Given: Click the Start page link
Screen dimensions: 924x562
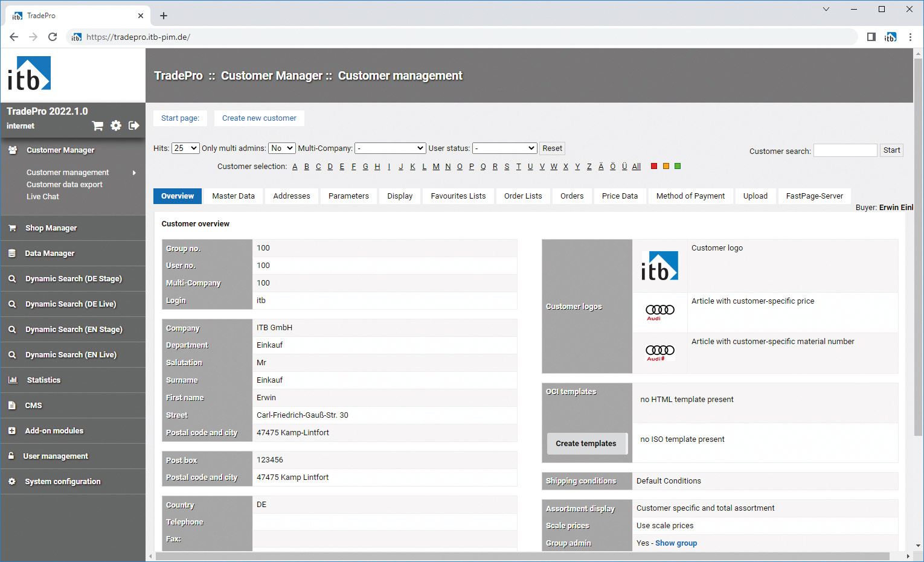Looking at the screenshot, I should (x=180, y=118).
